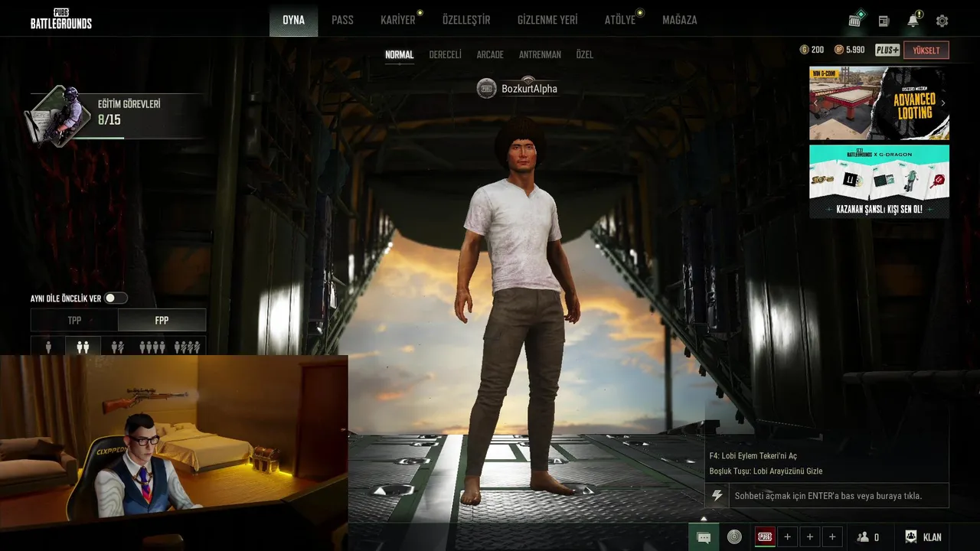Image resolution: width=980 pixels, height=551 pixels.
Task: Open the OYNA tab
Action: pyautogui.click(x=293, y=20)
